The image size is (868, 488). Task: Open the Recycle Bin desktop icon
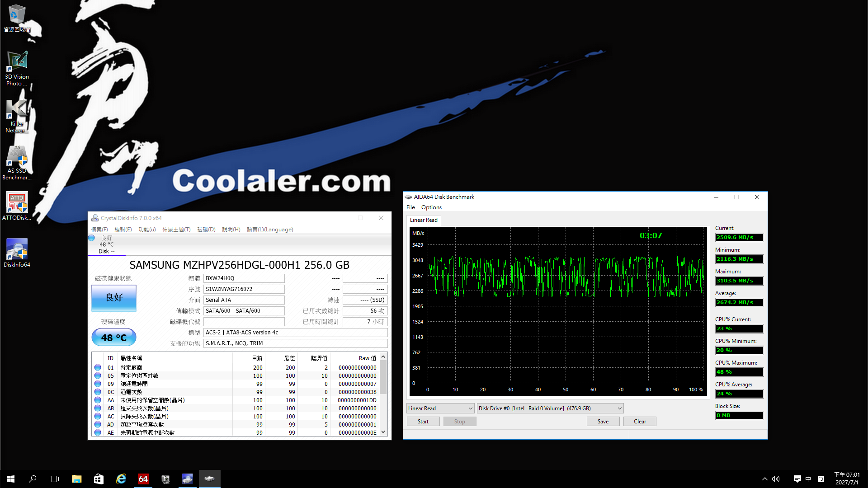pos(17,18)
